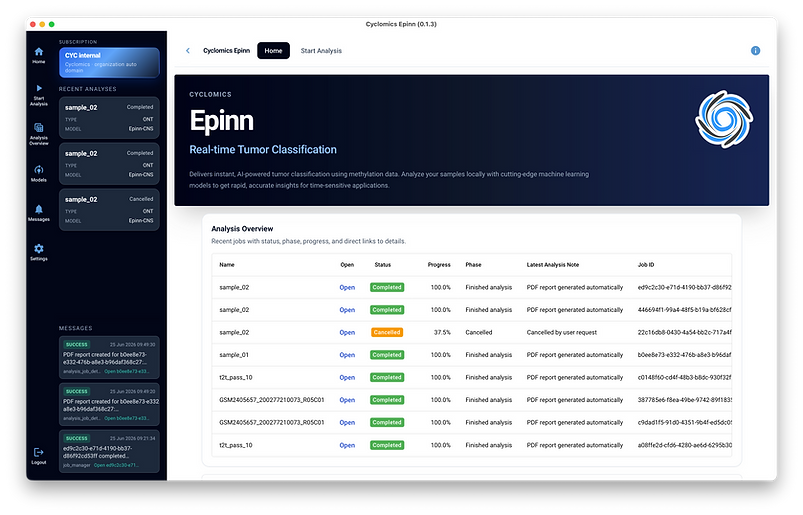Open the message card timestamped 09:49:30
Image resolution: width=803 pixels, height=515 pixels.
tap(109, 357)
